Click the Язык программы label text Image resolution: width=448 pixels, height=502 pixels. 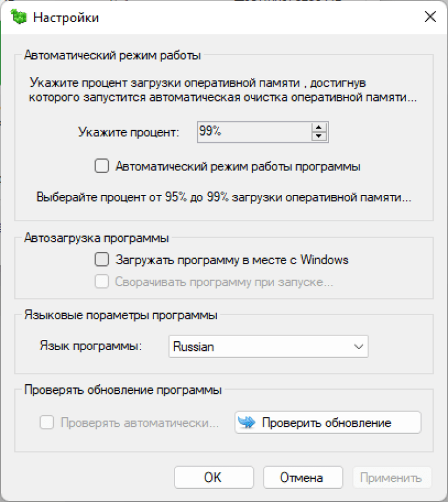coord(90,347)
